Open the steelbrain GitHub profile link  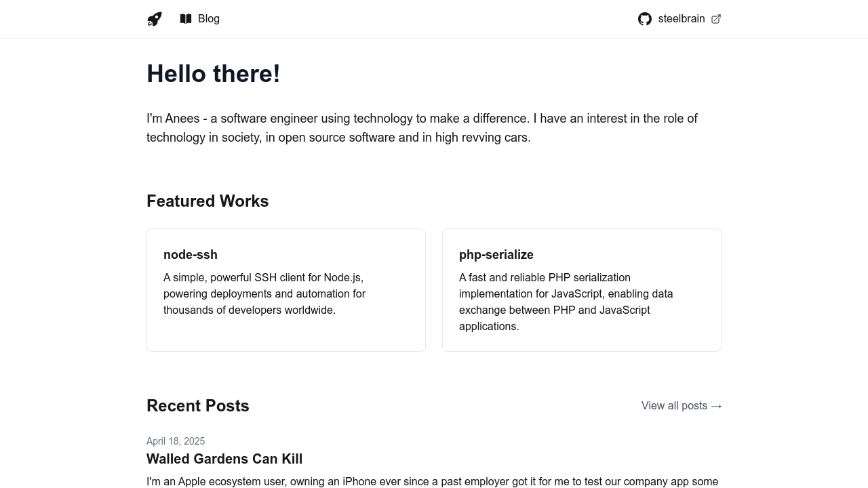681,19
